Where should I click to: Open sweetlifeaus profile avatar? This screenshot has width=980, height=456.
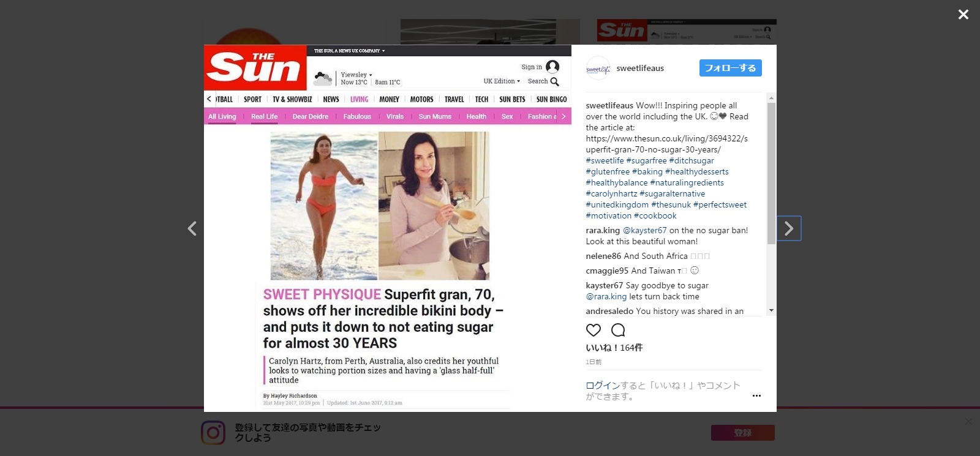[x=598, y=68]
